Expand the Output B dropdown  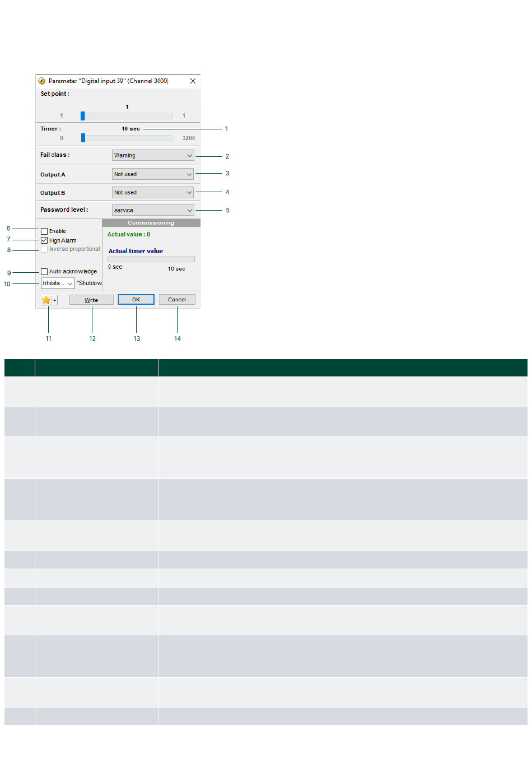(x=153, y=193)
